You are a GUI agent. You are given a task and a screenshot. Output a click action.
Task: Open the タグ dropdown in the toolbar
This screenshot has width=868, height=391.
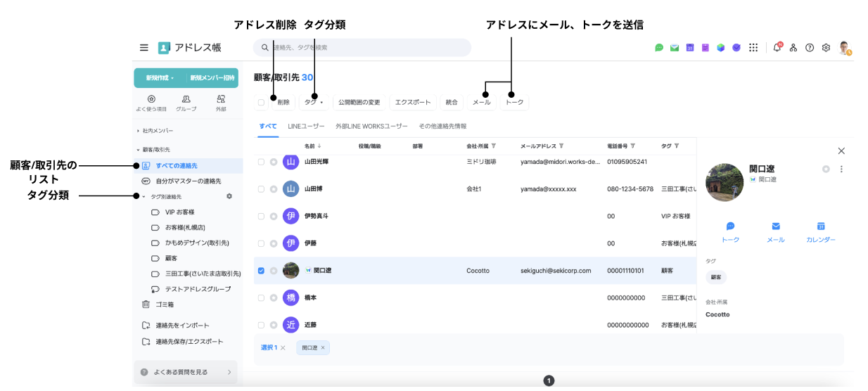click(x=313, y=103)
